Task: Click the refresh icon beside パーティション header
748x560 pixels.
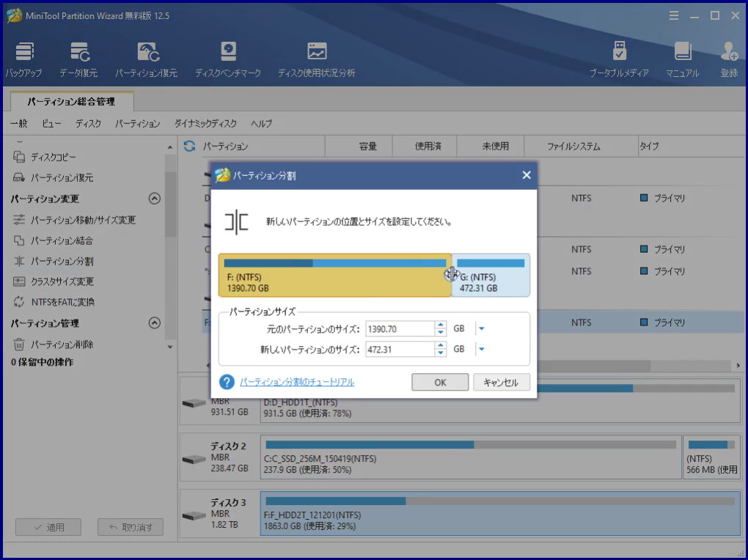Action: (x=189, y=146)
